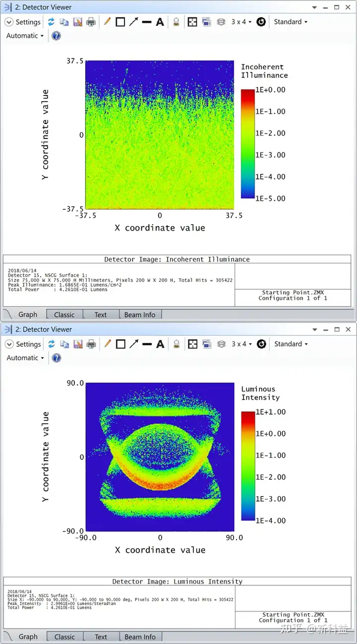The image size is (357, 644).
Task: Click the zoom-to-fit icon in Illuminance viewer
Action: click(192, 22)
